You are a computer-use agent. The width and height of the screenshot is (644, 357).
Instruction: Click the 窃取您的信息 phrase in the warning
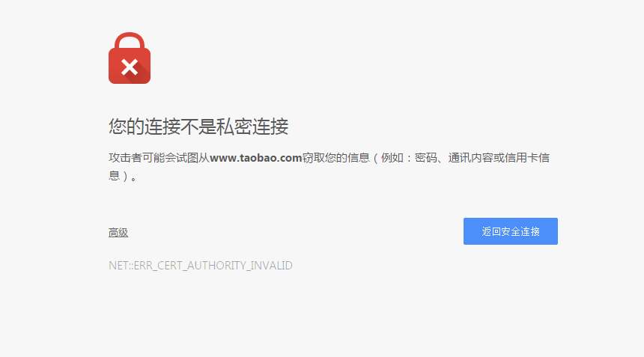tap(336, 158)
